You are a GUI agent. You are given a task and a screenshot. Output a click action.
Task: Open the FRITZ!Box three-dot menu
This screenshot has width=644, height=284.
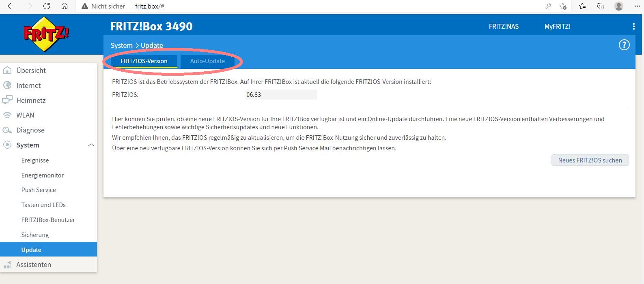[633, 26]
